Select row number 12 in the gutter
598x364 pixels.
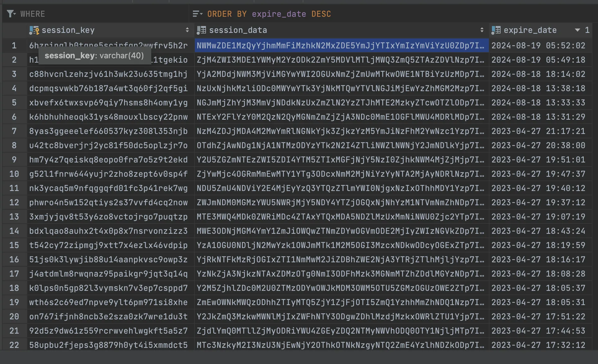tap(14, 202)
